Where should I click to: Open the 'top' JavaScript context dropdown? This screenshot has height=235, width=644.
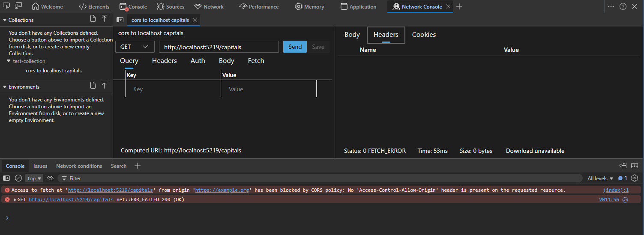[x=34, y=178]
